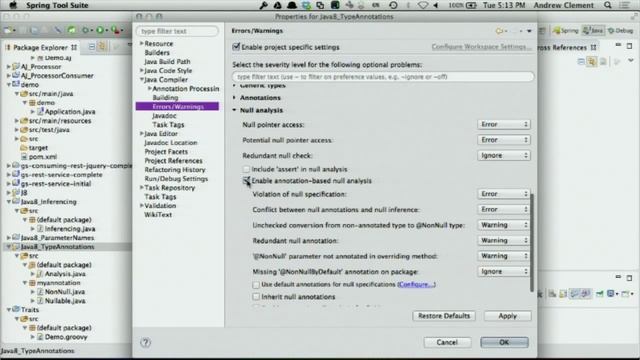Image resolution: width=640 pixels, height=360 pixels.
Task: Click the New wizard toolbar icon
Action: (9, 30)
